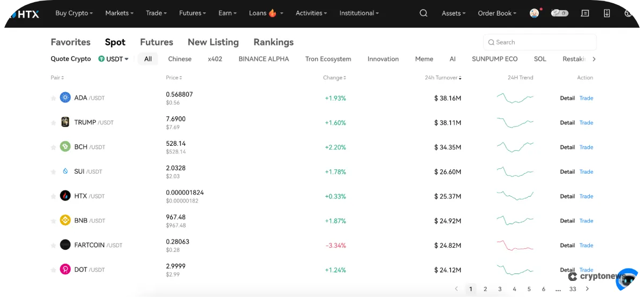Sort by 24h Turnover column
The width and height of the screenshot is (644, 297).
443,78
